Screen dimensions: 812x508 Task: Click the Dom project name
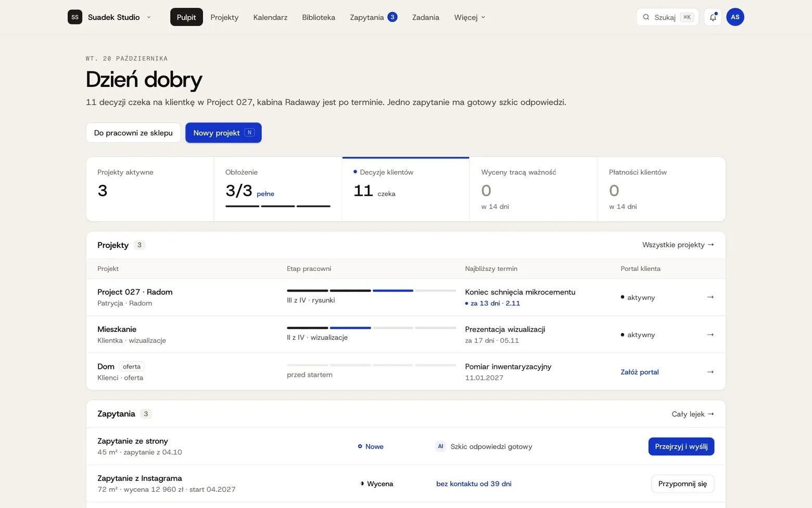(x=106, y=366)
